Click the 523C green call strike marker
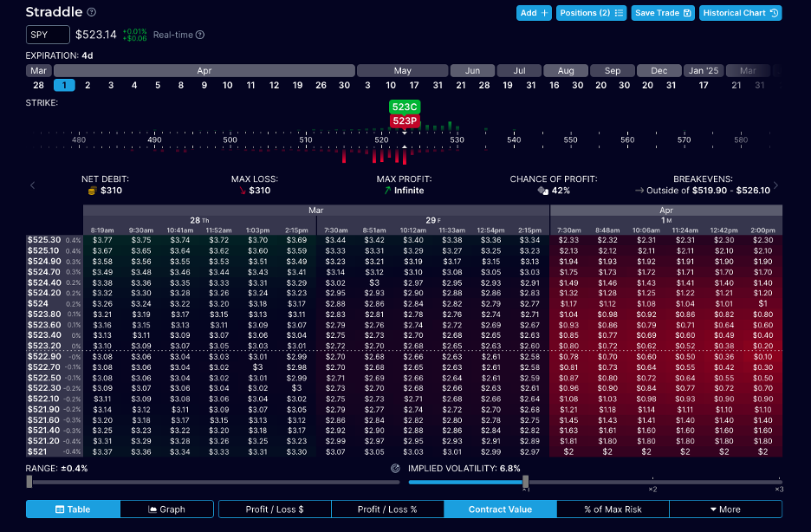Screen dimensions: 811x532 pyautogui.click(x=405, y=107)
